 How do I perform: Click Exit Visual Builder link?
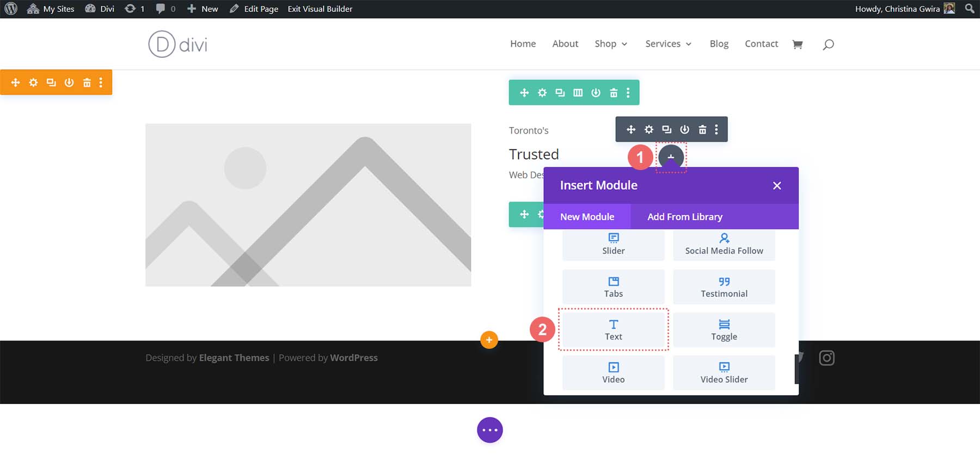[x=320, y=9]
